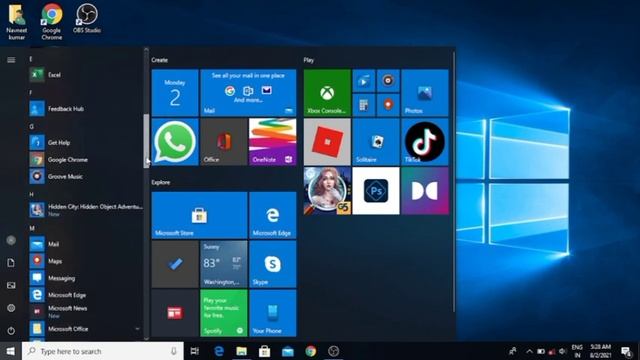Click the app list scrollbar thumb

tap(146, 141)
